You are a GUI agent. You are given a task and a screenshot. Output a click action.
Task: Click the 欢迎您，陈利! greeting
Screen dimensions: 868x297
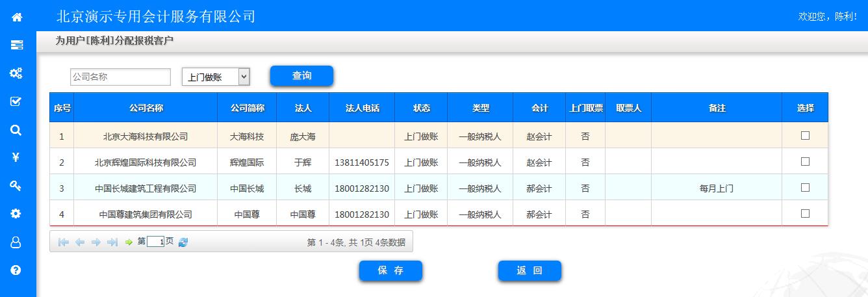click(x=827, y=16)
